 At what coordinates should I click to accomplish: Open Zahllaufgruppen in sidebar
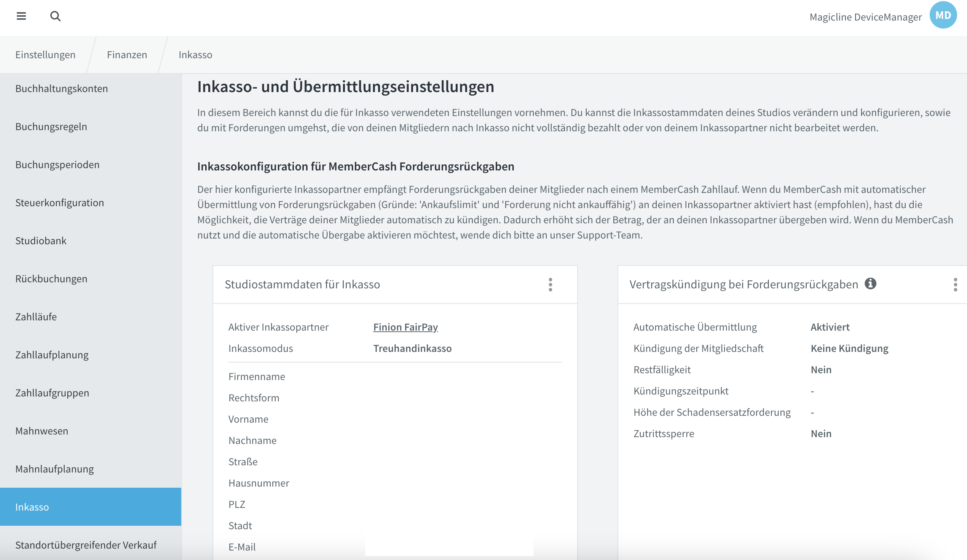[91, 393]
